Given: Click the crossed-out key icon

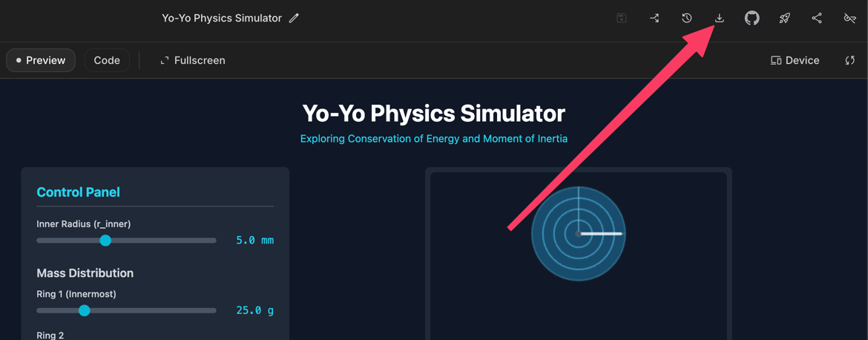Looking at the screenshot, I should (849, 18).
